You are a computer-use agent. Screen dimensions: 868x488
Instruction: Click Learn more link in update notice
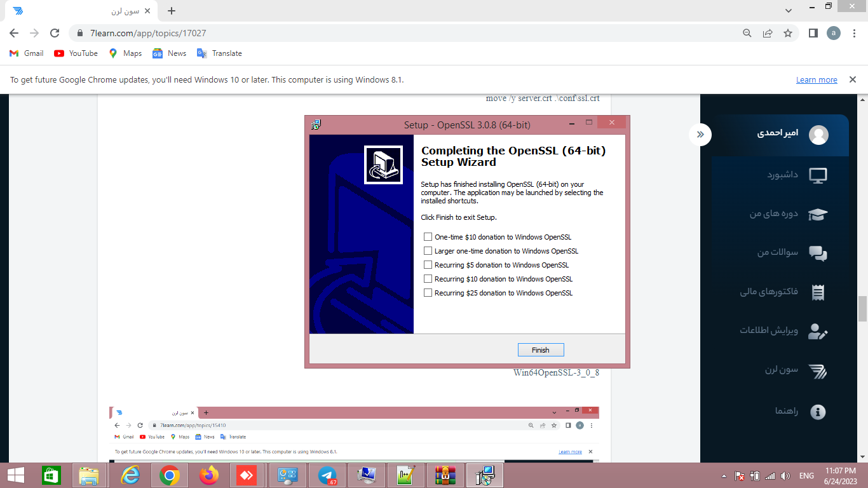817,80
